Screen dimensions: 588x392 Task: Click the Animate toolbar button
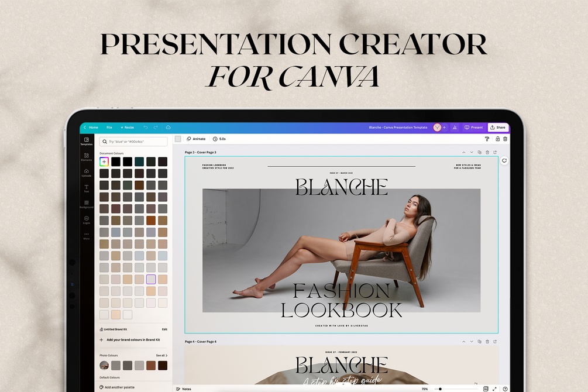pos(196,139)
